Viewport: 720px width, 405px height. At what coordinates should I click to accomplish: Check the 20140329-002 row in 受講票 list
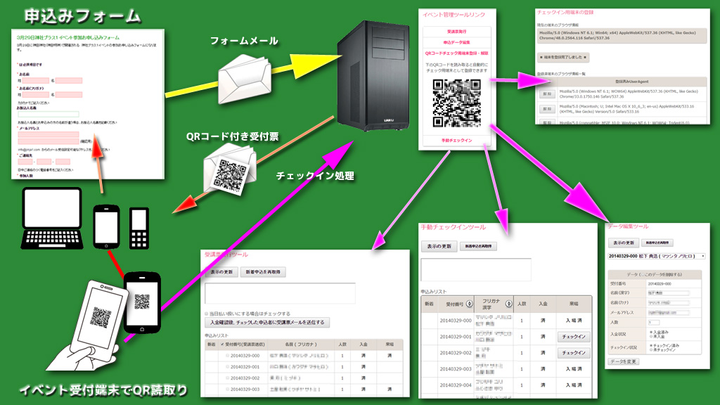point(228,378)
